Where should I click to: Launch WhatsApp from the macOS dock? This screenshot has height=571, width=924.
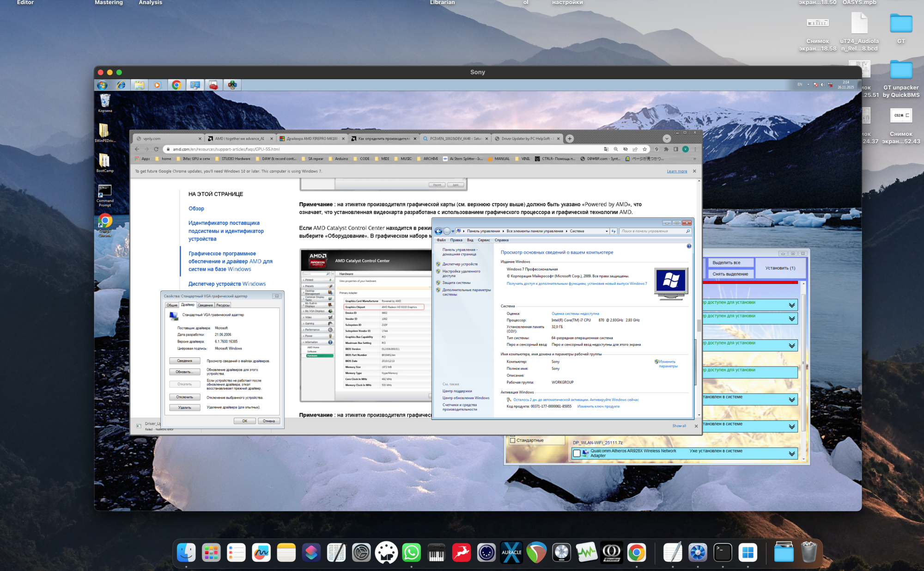coord(411,553)
